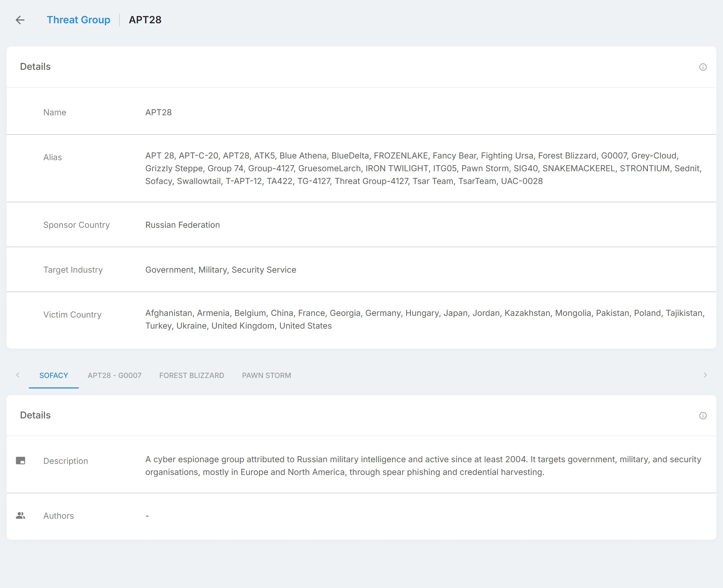The image size is (723, 588).
Task: Click the Authors people icon
Action: pos(21,515)
